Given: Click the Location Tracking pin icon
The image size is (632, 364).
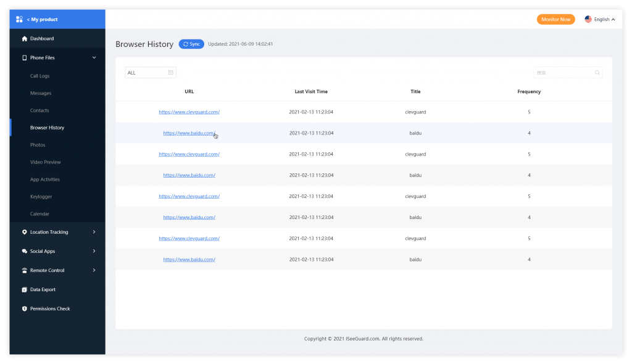Looking at the screenshot, I should point(25,232).
